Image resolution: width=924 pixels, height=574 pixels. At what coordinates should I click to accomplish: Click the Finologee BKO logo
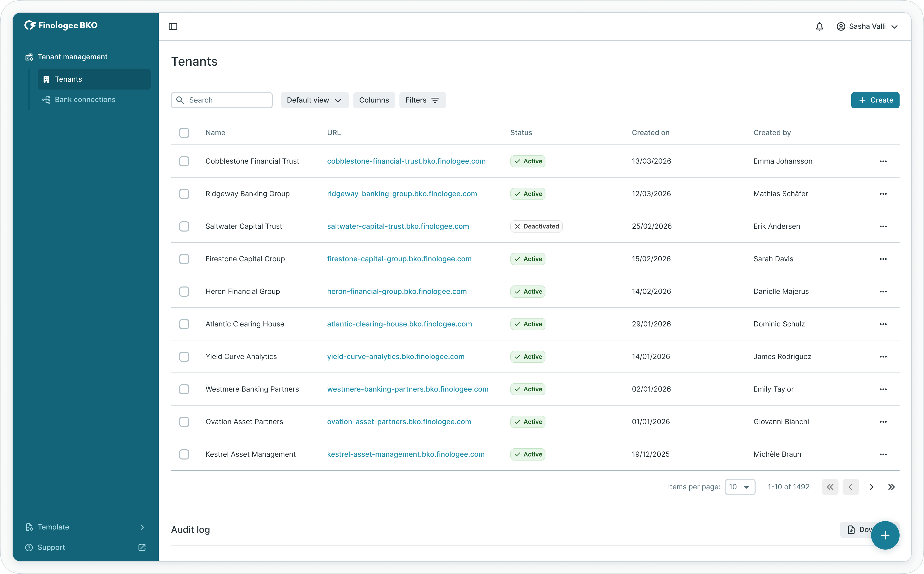(61, 25)
